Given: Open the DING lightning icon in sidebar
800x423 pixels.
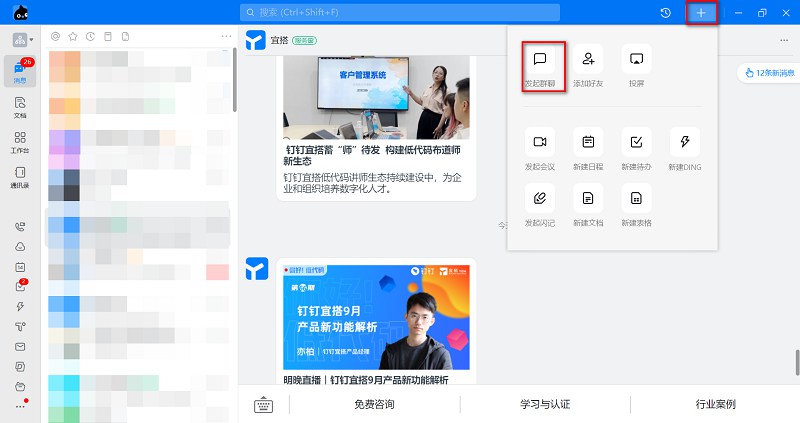Looking at the screenshot, I should (x=20, y=306).
